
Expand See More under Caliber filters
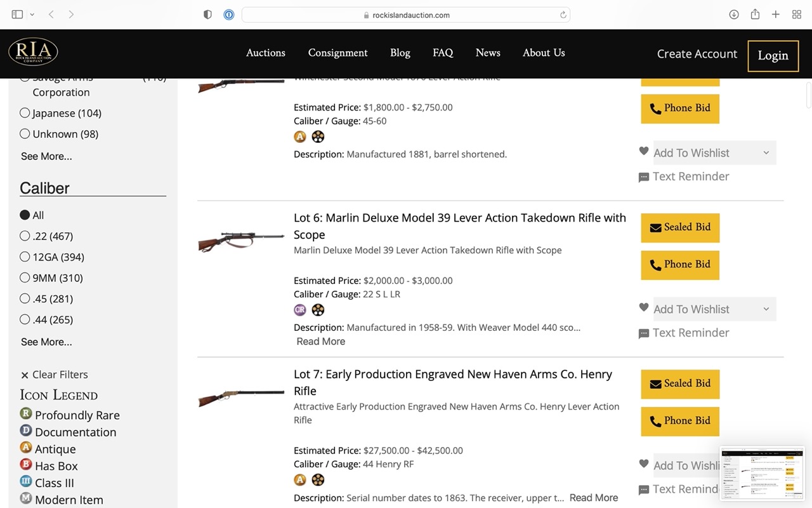point(46,342)
